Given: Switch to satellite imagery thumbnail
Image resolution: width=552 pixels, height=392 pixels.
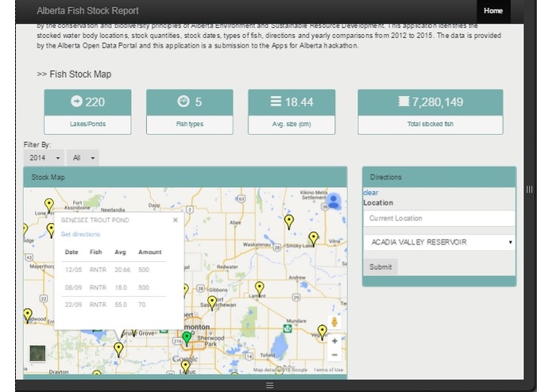Looking at the screenshot, I should click(37, 353).
